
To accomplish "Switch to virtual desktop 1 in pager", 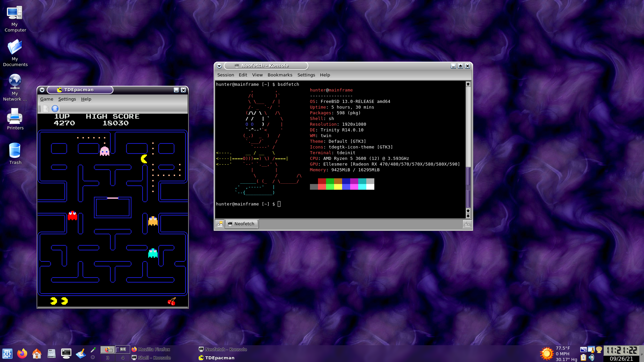I will [x=108, y=350].
